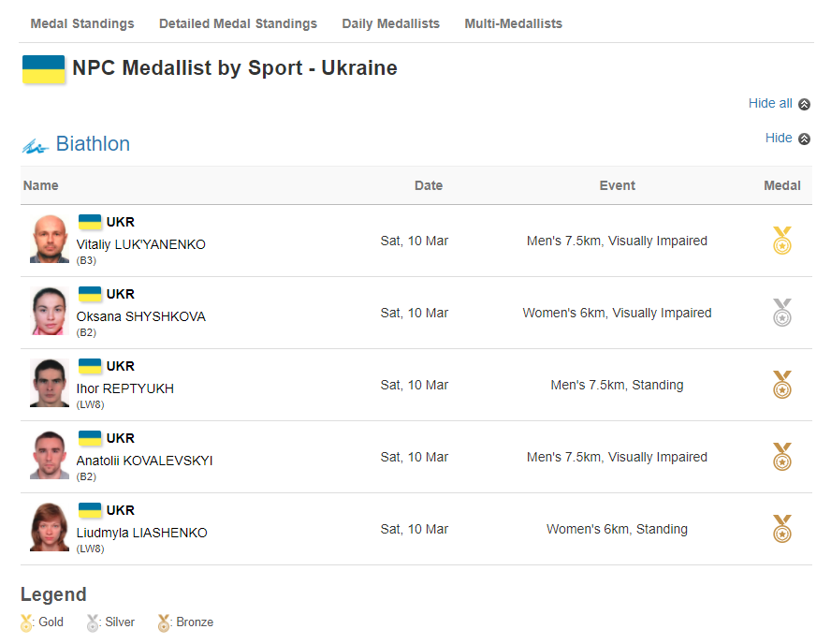Open the Medal Standings tab
Viewport: 831px width, 644px height.
coord(82,23)
